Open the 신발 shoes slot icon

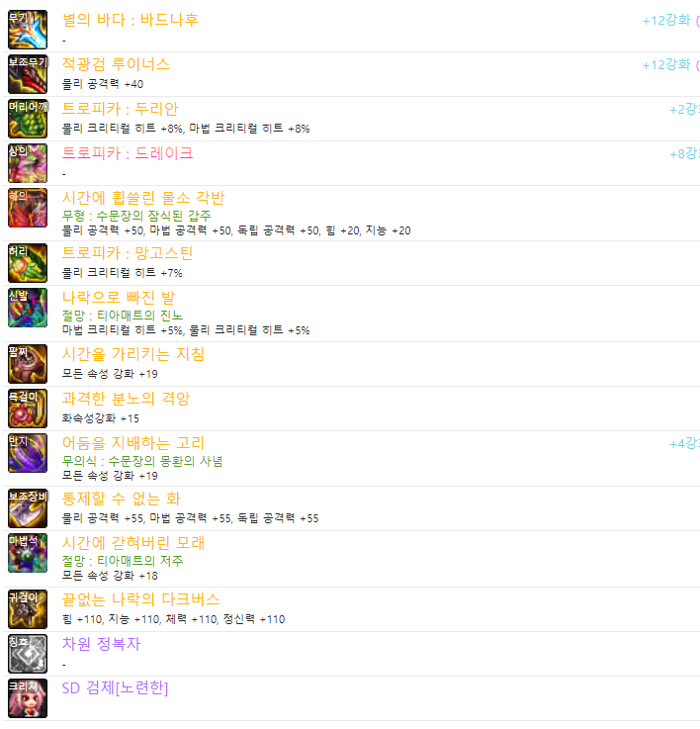pyautogui.click(x=28, y=308)
